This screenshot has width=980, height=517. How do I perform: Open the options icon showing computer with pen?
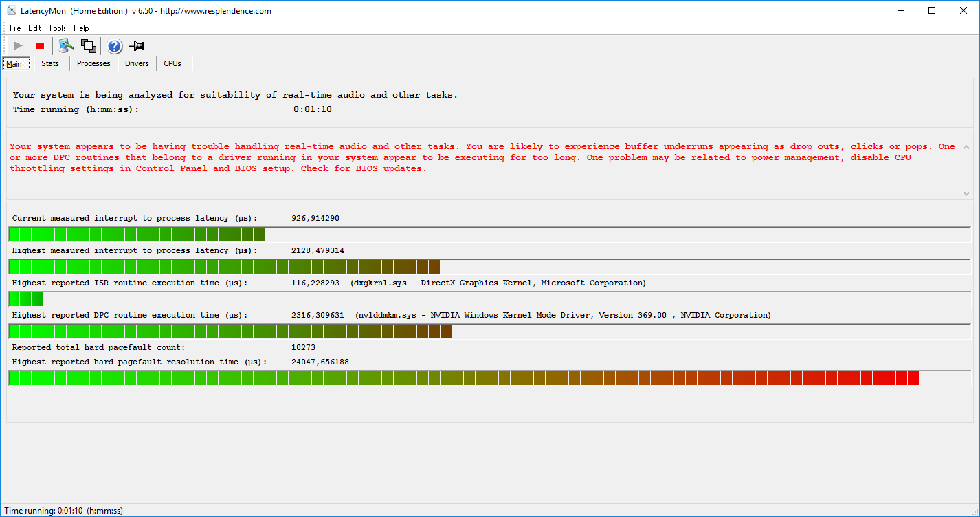point(66,46)
